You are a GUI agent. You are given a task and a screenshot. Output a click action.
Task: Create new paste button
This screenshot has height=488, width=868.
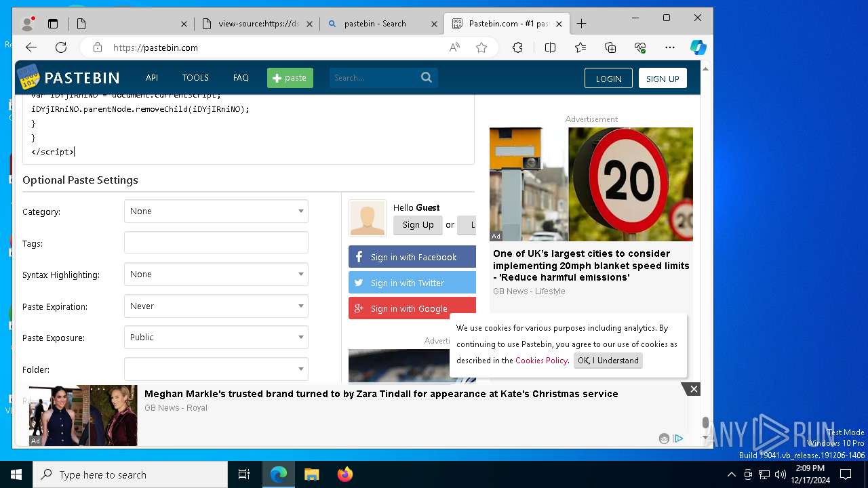click(x=290, y=78)
